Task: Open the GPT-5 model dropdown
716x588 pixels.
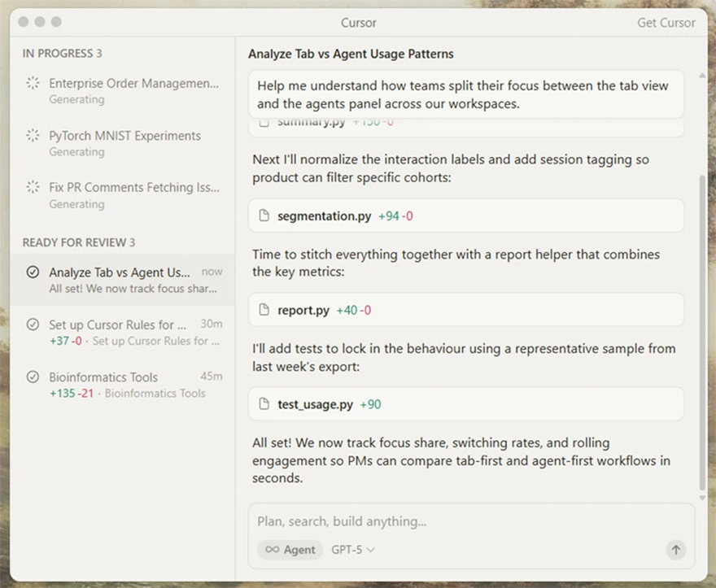Action: click(x=353, y=550)
